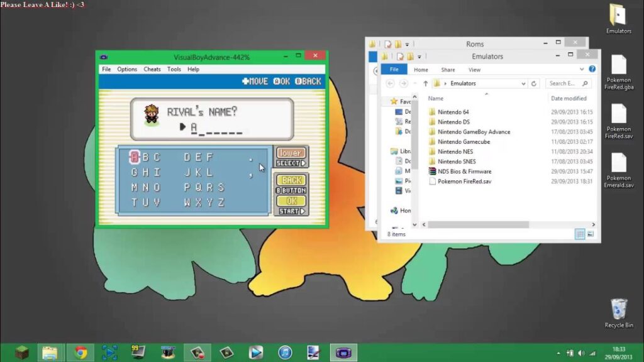The height and width of the screenshot is (362, 644).
Task: Open the NDS Bios & Firmware archive
Action: point(464,172)
